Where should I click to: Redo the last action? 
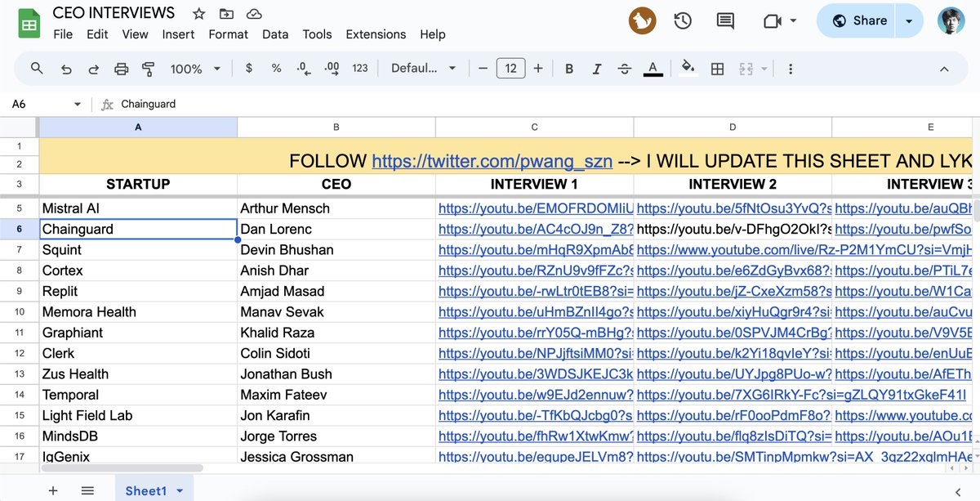click(94, 69)
